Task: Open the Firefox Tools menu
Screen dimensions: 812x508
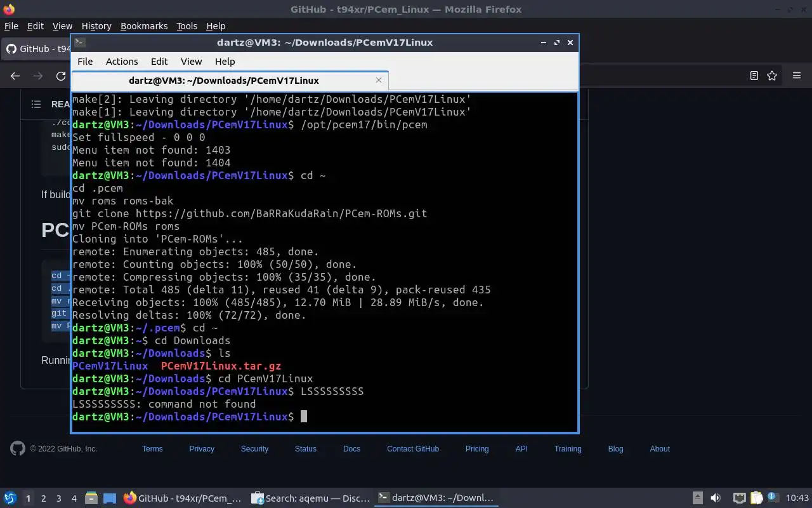Action: pos(187,26)
